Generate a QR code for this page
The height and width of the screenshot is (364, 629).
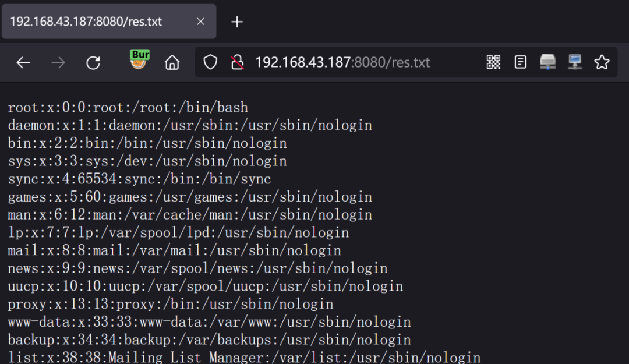tap(493, 62)
